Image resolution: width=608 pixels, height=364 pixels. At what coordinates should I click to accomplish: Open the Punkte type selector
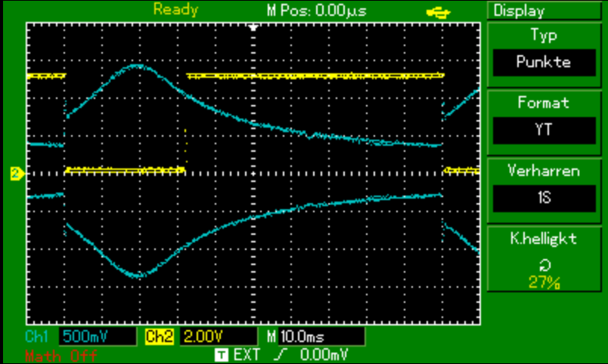tap(544, 63)
